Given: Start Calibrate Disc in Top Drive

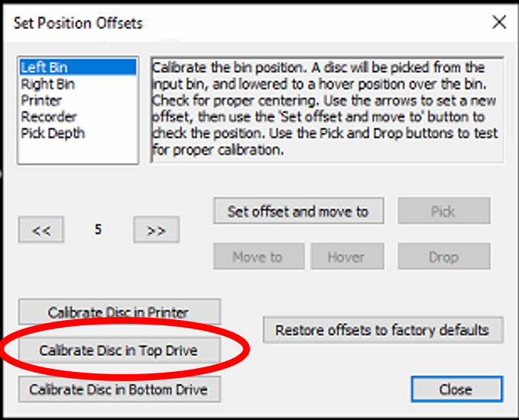Looking at the screenshot, I should tap(119, 351).
